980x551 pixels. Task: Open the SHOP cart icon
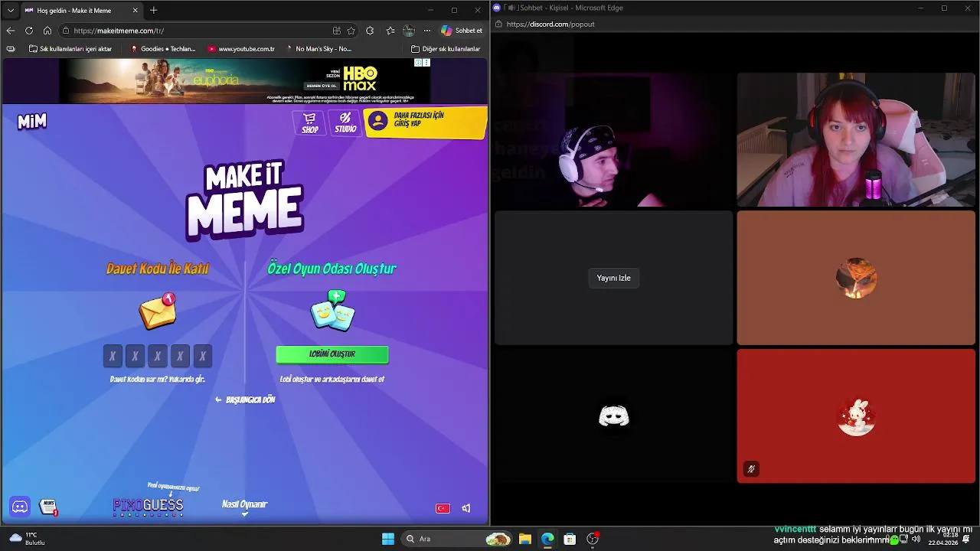309,122
